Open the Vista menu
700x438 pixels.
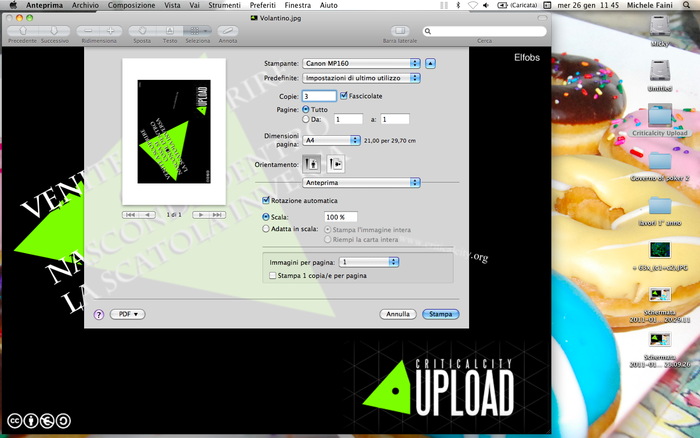pyautogui.click(x=172, y=5)
